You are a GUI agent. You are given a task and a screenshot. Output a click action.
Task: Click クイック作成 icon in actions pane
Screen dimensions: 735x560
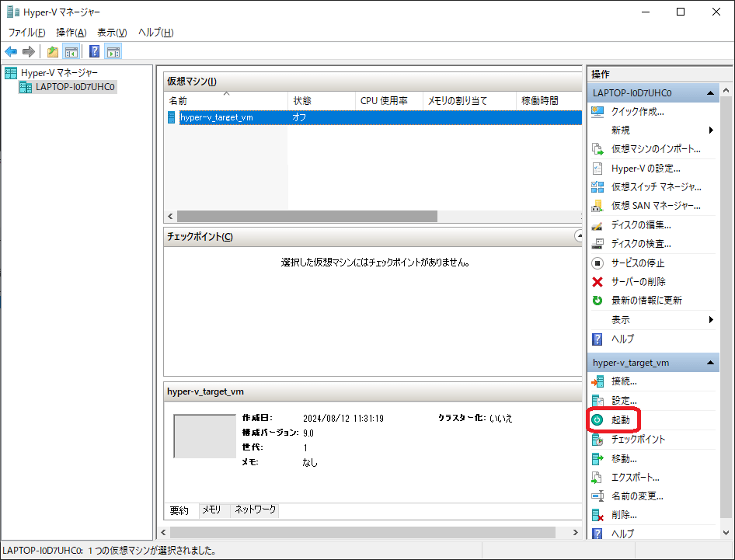[x=597, y=112]
